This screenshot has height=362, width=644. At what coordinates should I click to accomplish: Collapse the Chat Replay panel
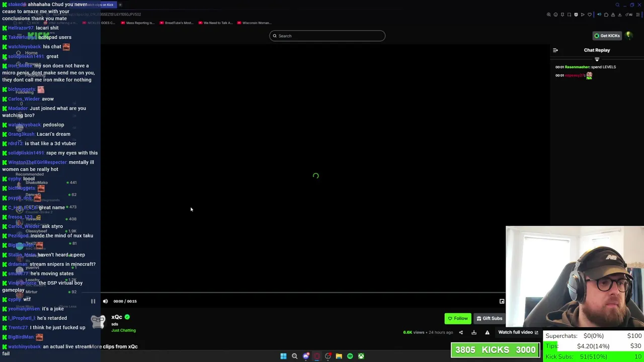(x=555, y=50)
